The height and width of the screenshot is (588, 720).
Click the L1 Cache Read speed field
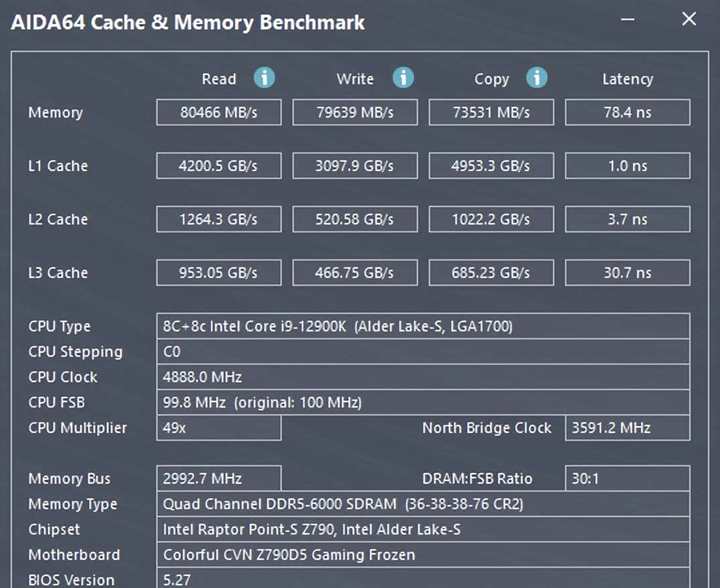coord(218,166)
